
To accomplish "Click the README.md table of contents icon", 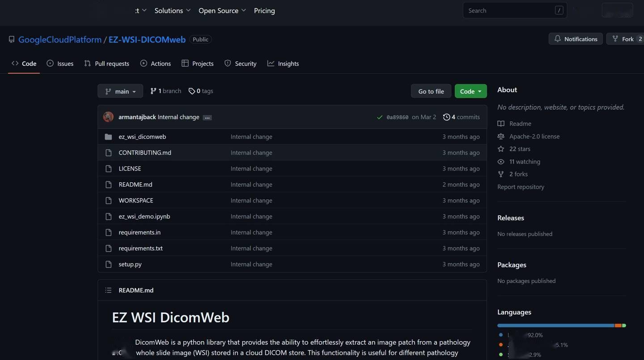I will pyautogui.click(x=108, y=290).
